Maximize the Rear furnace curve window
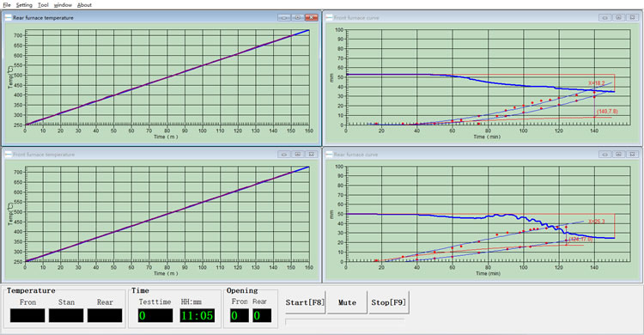 click(x=618, y=154)
